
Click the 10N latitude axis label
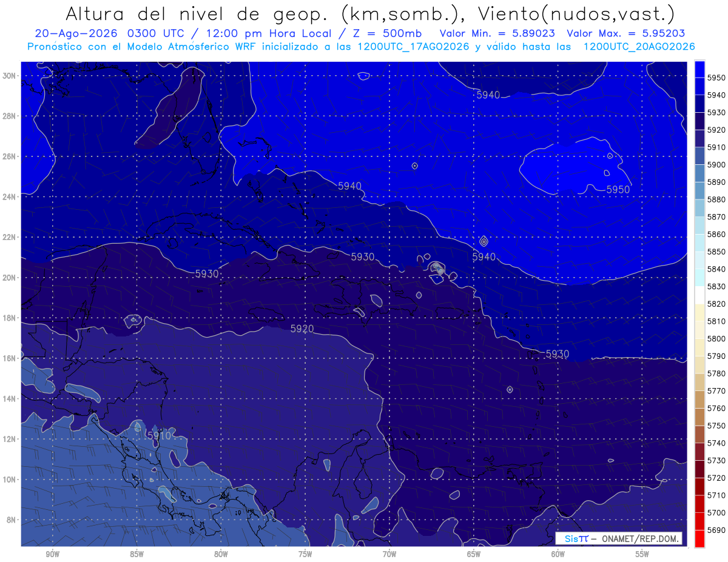click(x=8, y=480)
